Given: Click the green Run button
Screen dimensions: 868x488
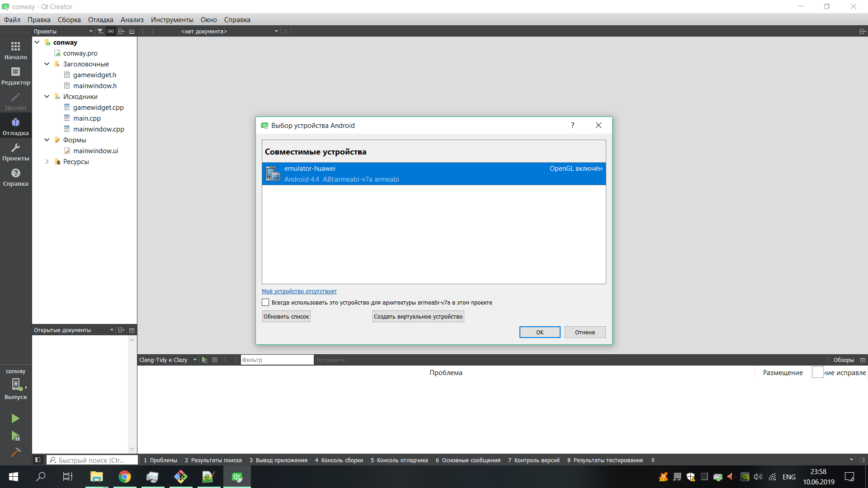Looking at the screenshot, I should coord(15,418).
